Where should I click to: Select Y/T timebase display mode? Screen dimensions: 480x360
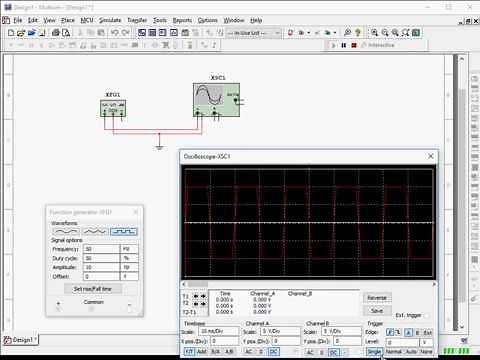pos(189,352)
